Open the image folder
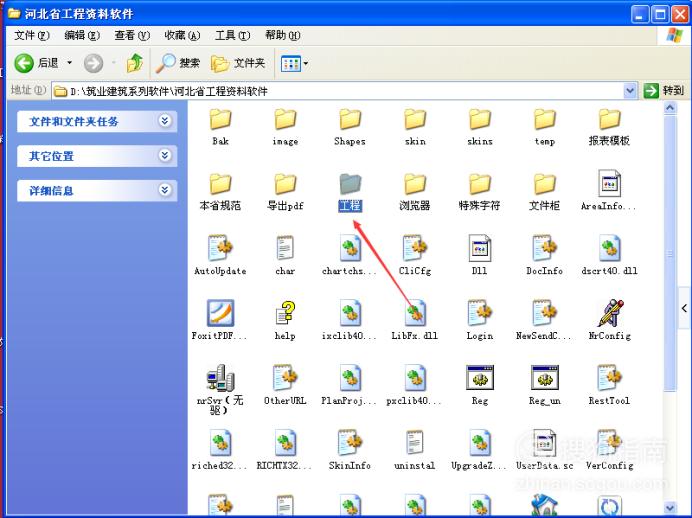 pyautogui.click(x=285, y=127)
